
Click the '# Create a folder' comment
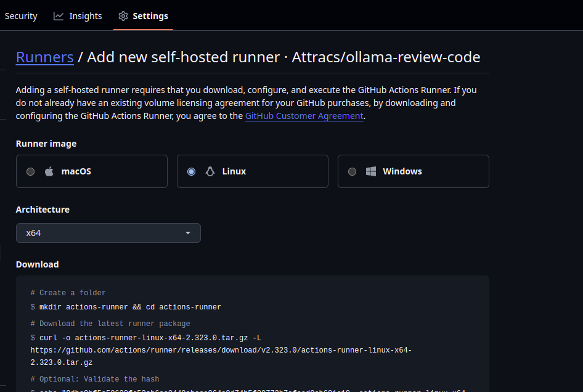coord(68,293)
